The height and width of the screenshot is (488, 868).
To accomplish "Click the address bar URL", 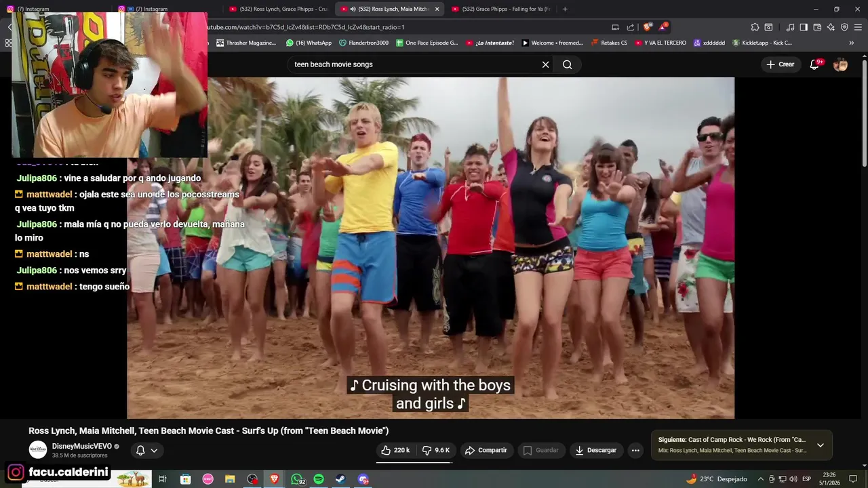I will tap(305, 27).
